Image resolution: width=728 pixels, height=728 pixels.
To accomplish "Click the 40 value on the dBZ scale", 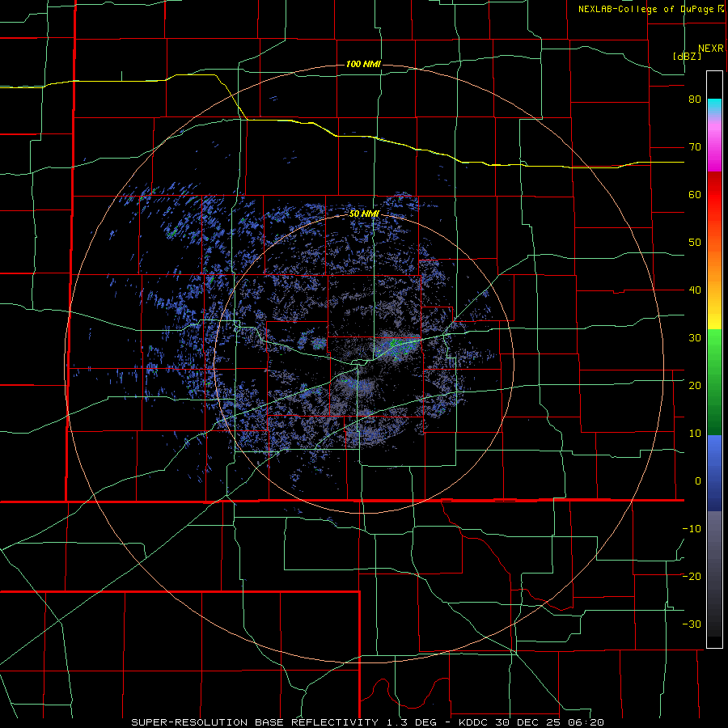I will point(695,290).
